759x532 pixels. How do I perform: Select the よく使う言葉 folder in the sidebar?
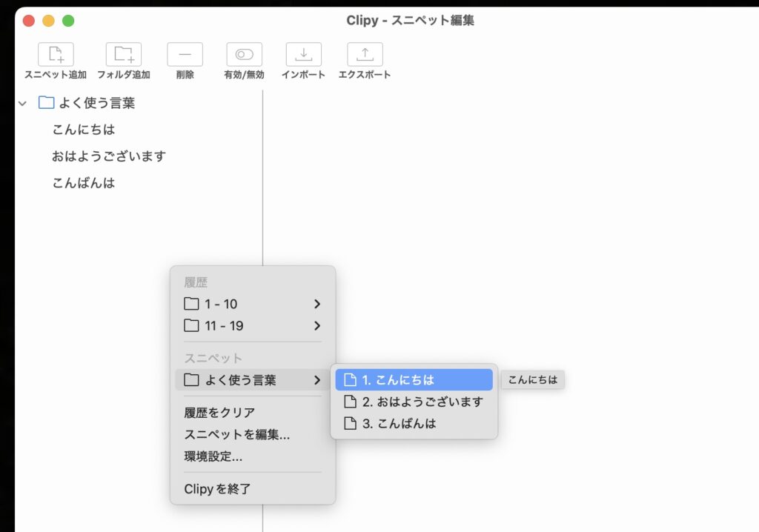click(96, 103)
